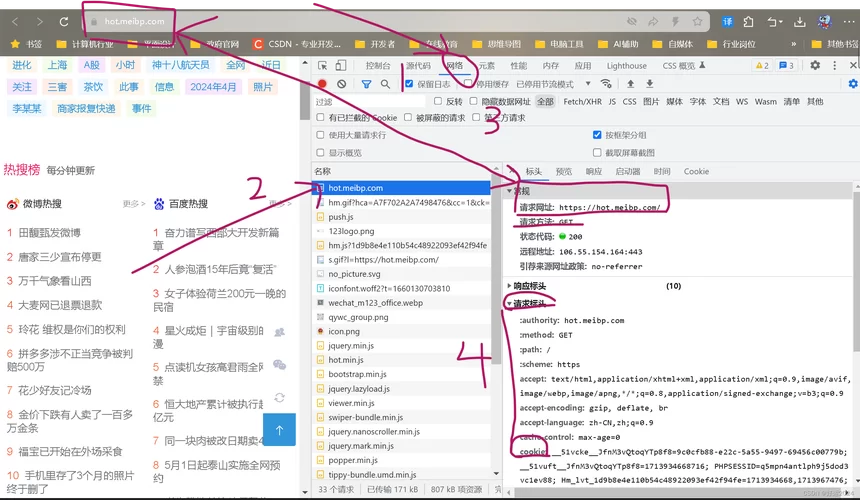860x500 pixels.
Task: Switch to the 元素 DevTools tab
Action: [x=486, y=65]
